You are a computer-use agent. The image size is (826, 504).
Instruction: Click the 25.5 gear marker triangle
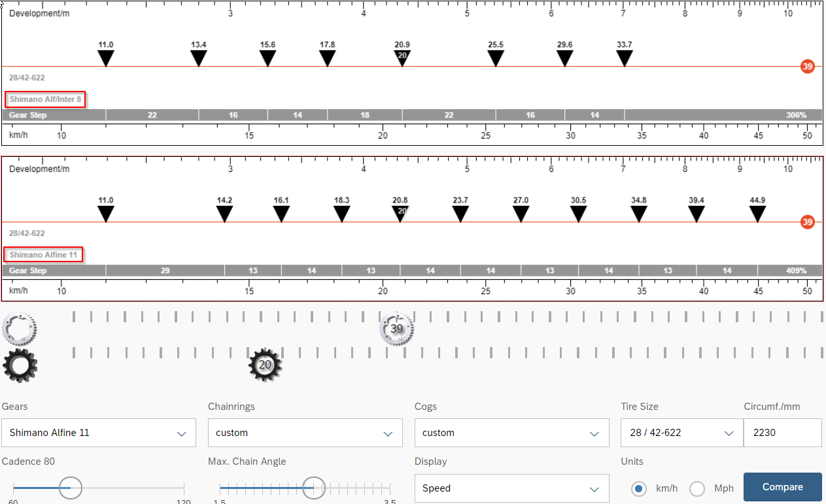(496, 58)
